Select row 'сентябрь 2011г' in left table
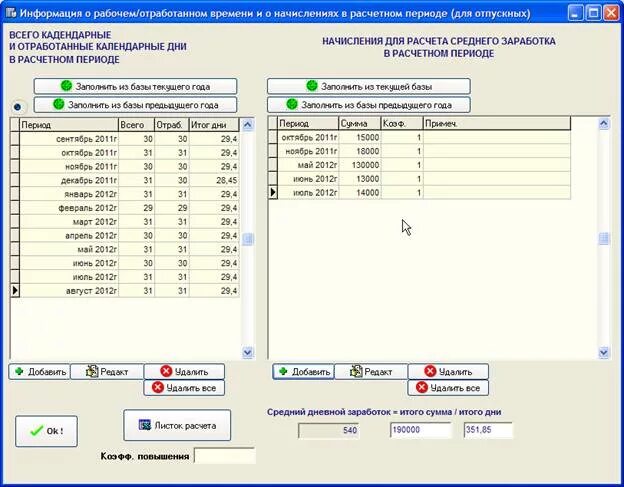624x487 pixels. coord(125,139)
